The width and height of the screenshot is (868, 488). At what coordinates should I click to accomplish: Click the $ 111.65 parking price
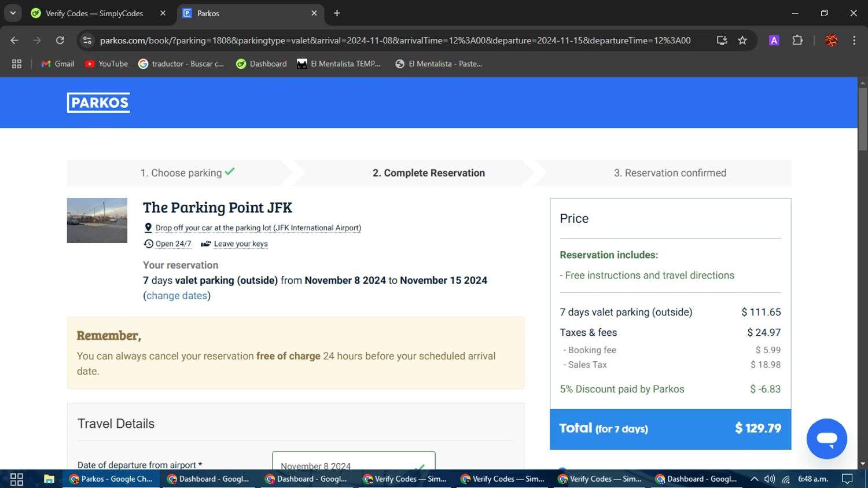[x=761, y=312]
